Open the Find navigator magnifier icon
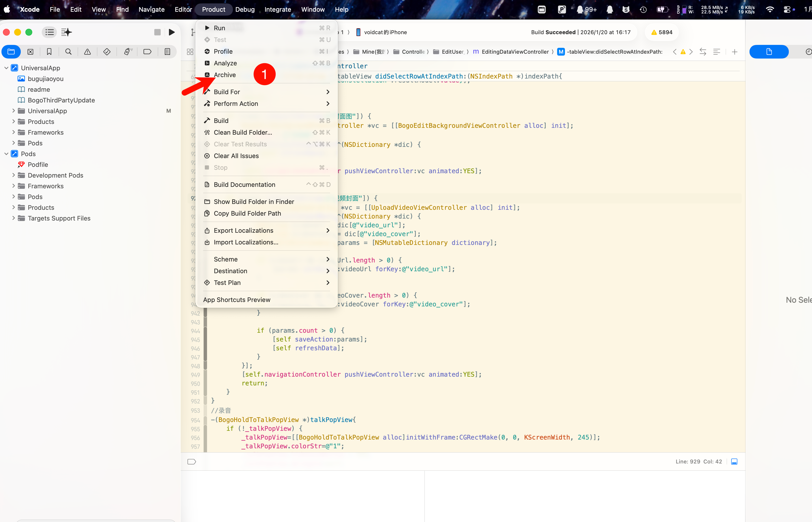 pos(68,51)
